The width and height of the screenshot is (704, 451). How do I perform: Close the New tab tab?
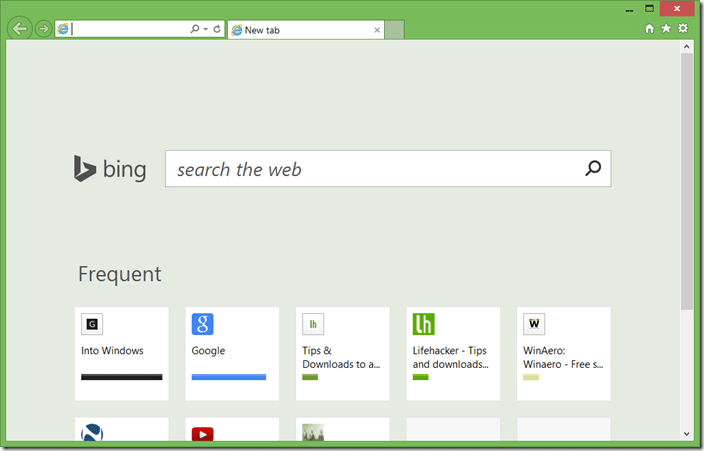click(377, 30)
